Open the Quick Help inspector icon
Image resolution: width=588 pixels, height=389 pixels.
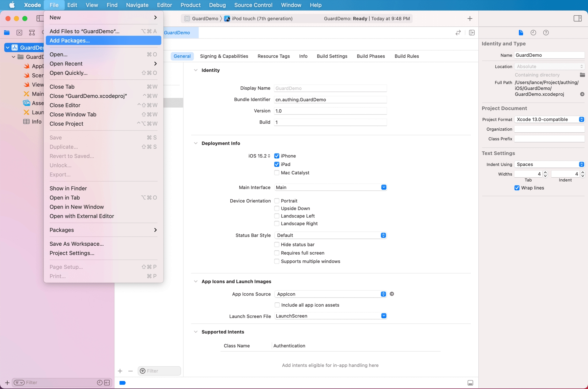click(546, 32)
